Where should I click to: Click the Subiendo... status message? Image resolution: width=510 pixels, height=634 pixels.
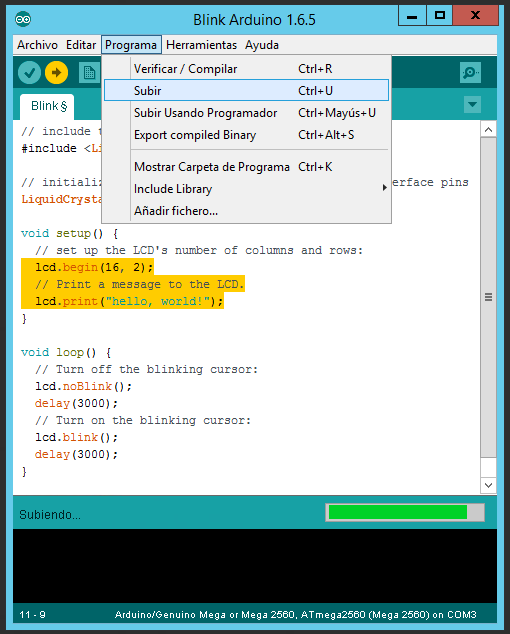(50, 515)
